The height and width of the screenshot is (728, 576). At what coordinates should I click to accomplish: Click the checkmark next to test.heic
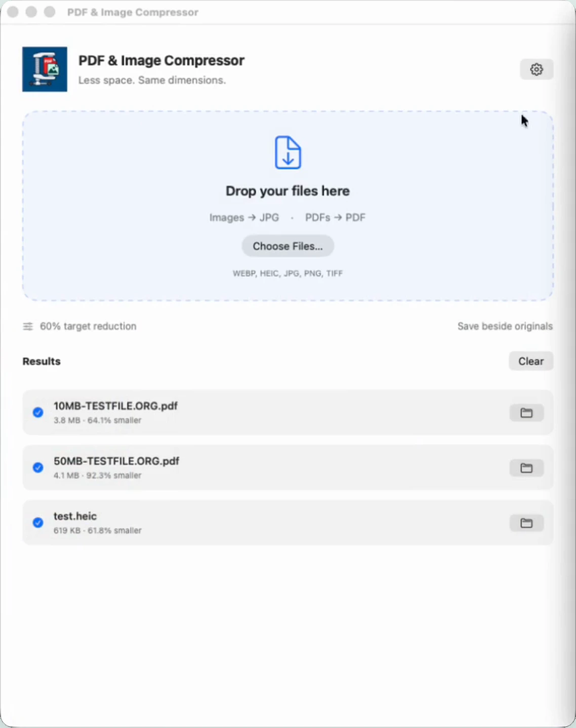pyautogui.click(x=38, y=523)
